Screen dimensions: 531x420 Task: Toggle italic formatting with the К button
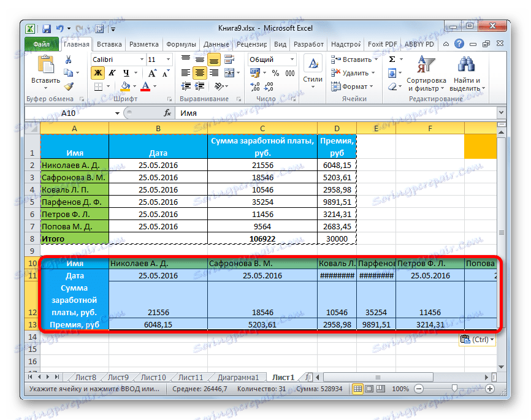click(x=111, y=72)
